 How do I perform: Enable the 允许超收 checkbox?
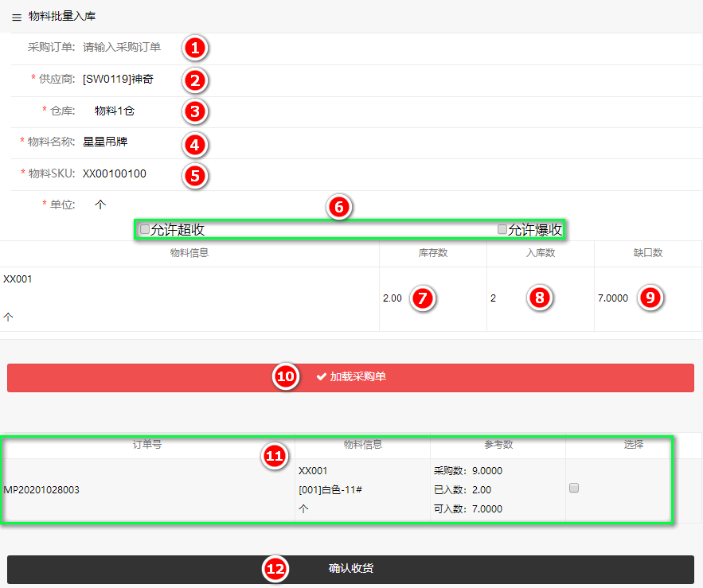pos(145,229)
